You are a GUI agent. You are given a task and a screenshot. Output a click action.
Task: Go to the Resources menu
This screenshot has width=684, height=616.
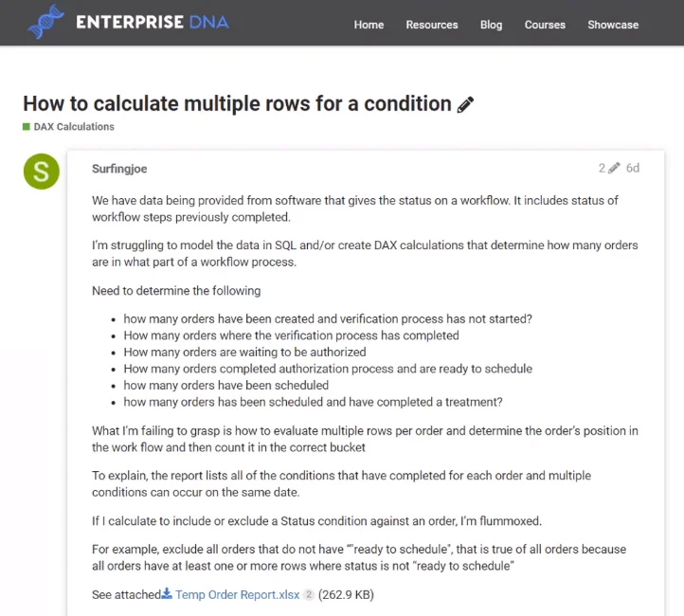pos(432,25)
